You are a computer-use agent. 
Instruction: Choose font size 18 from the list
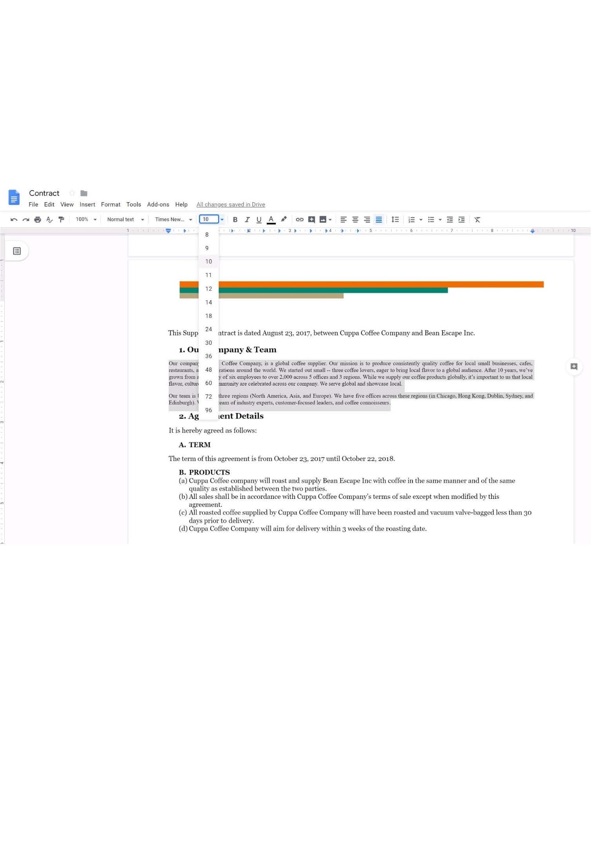pyautogui.click(x=208, y=316)
